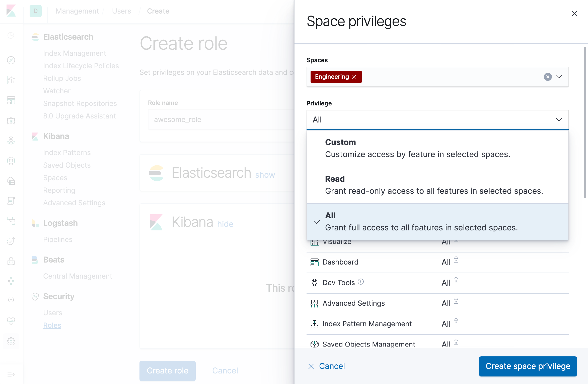Open Machine Learning icon in sidebar
Image resolution: width=588 pixels, height=384 pixels.
[x=11, y=161]
